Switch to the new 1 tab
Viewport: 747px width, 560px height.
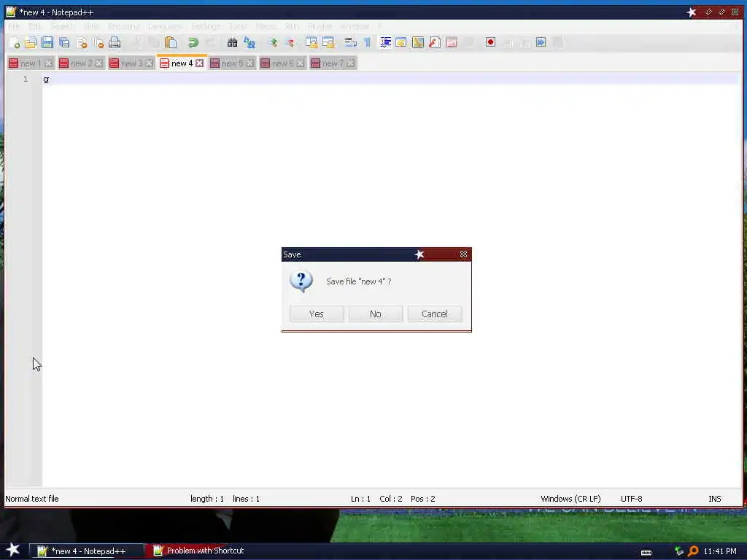pyautogui.click(x=31, y=63)
